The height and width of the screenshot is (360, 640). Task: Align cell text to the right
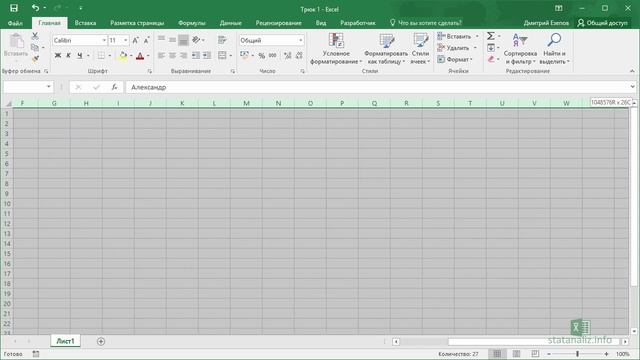tap(183, 56)
